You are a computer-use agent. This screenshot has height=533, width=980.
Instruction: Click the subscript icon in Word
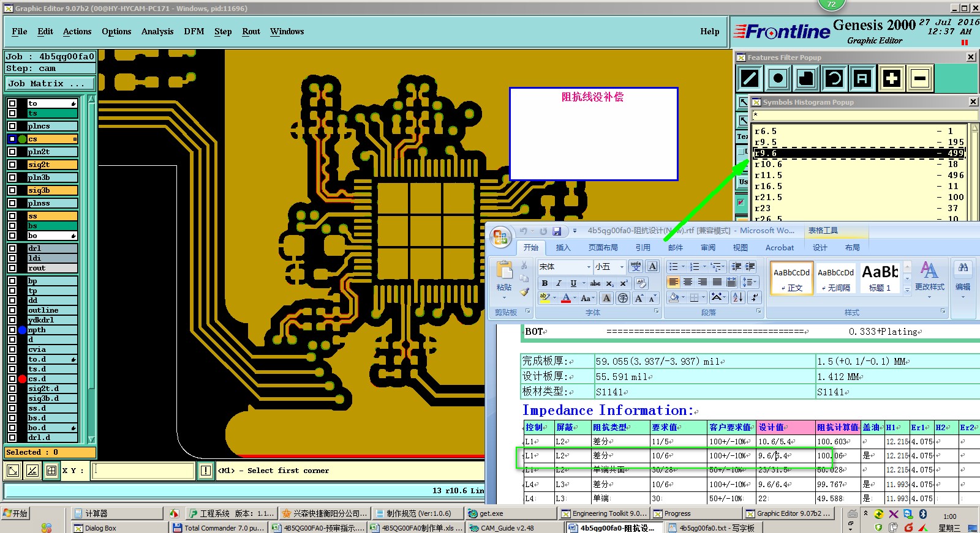click(610, 283)
